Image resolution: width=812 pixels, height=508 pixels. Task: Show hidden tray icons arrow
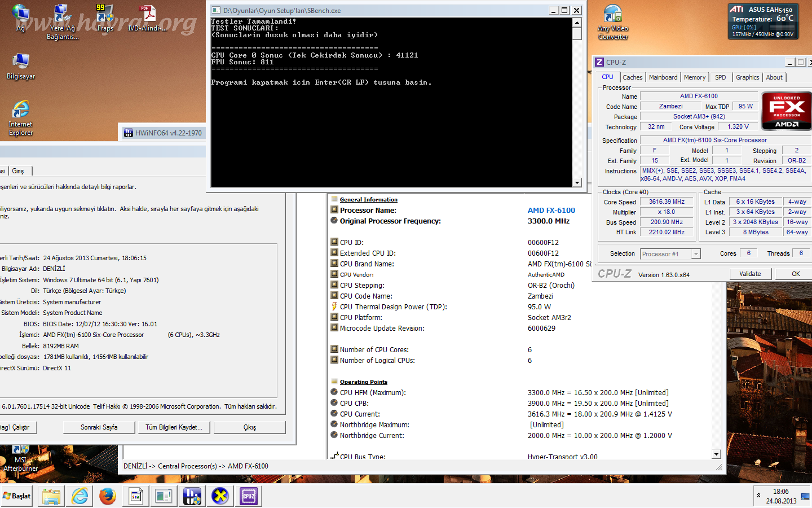pos(758,496)
